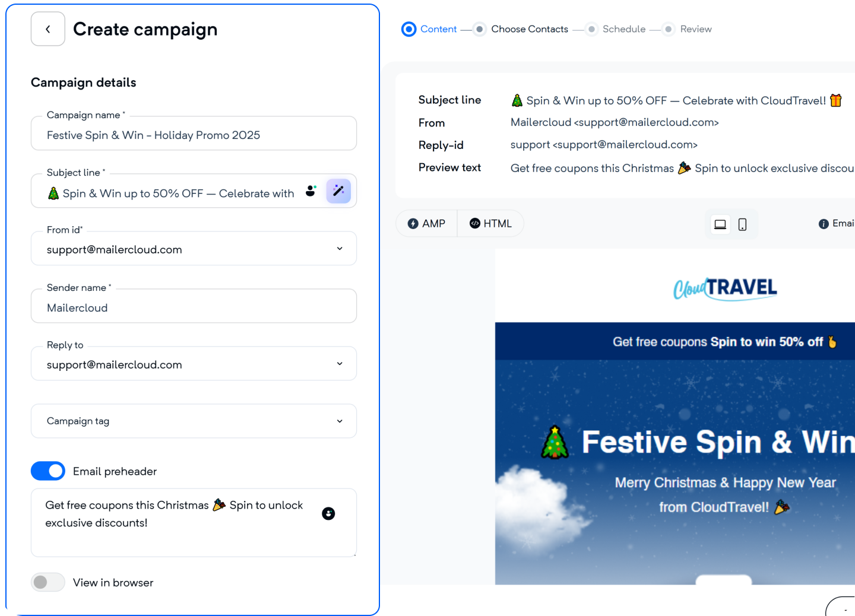This screenshot has height=616, width=855.
Task: Open the Campaign tag dropdown
Action: click(x=194, y=421)
